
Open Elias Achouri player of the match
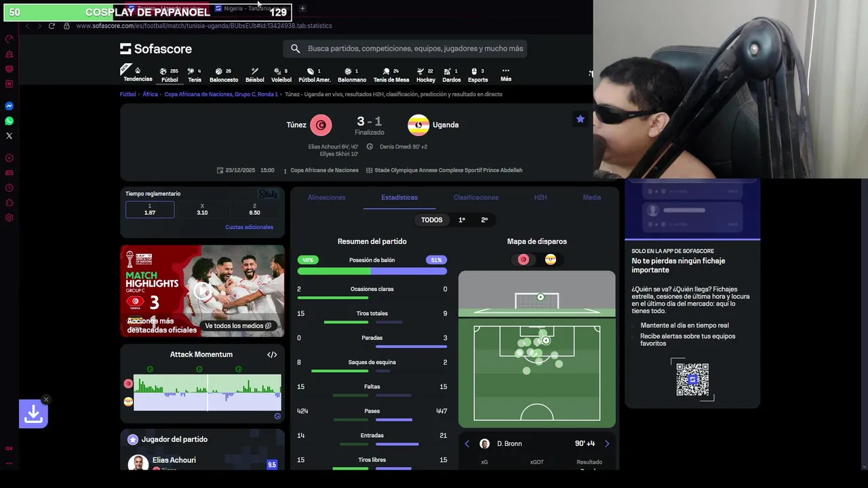(174, 460)
